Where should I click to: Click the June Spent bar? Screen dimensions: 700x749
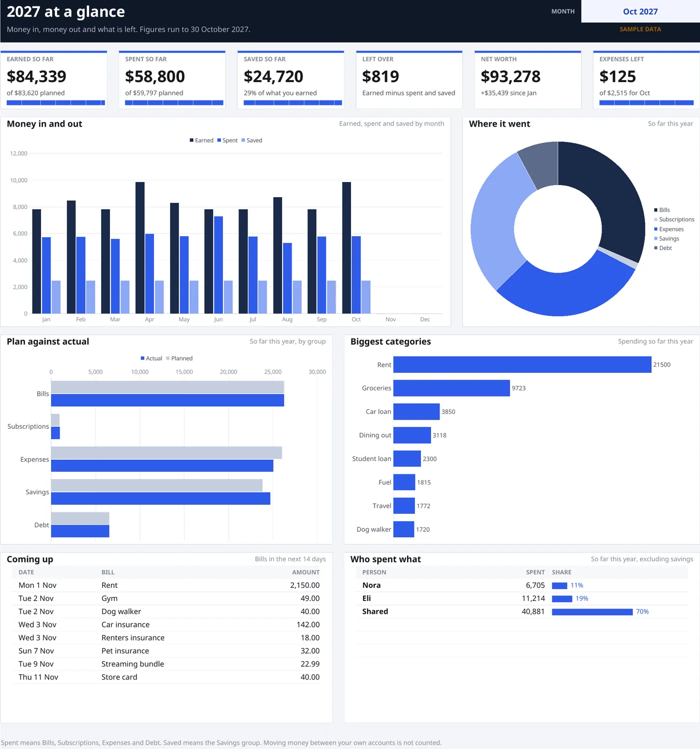click(x=218, y=265)
